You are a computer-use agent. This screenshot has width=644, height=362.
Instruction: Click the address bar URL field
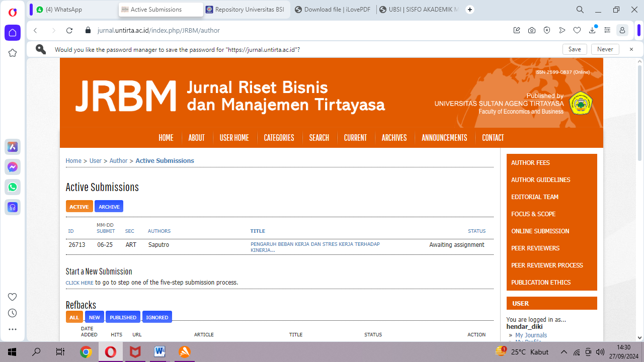[297, 30]
